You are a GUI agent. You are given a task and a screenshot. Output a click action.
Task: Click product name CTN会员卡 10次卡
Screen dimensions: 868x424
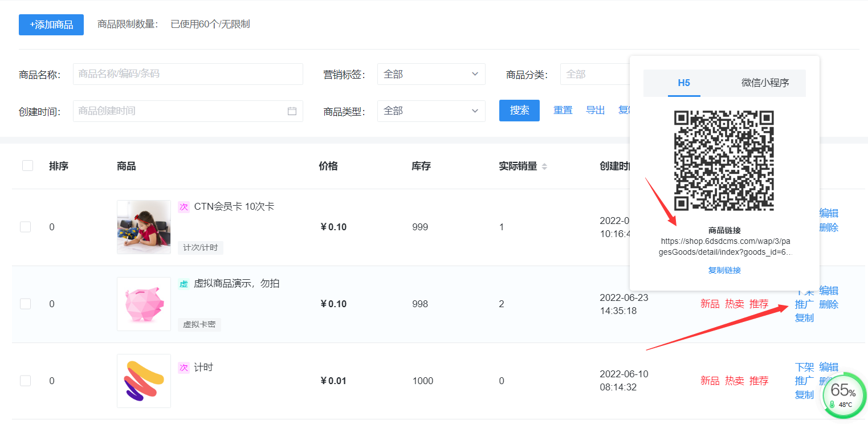pyautogui.click(x=234, y=206)
